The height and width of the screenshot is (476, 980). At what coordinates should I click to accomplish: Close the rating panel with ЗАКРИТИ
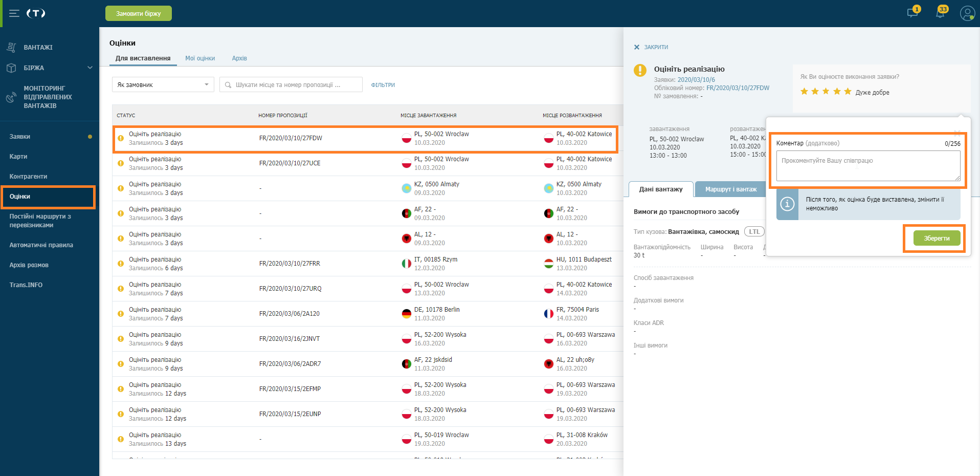click(651, 47)
